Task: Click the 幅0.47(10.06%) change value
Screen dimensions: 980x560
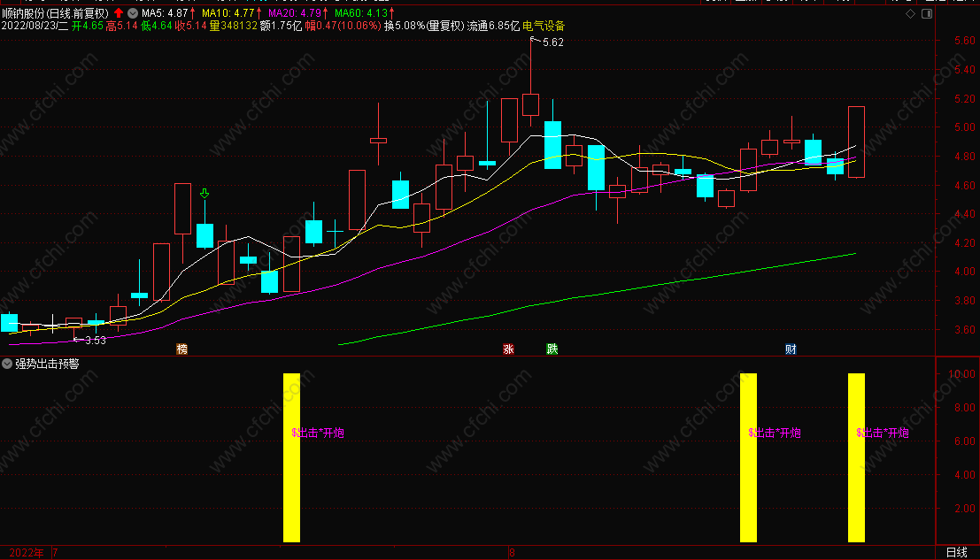Action: pyautogui.click(x=343, y=26)
